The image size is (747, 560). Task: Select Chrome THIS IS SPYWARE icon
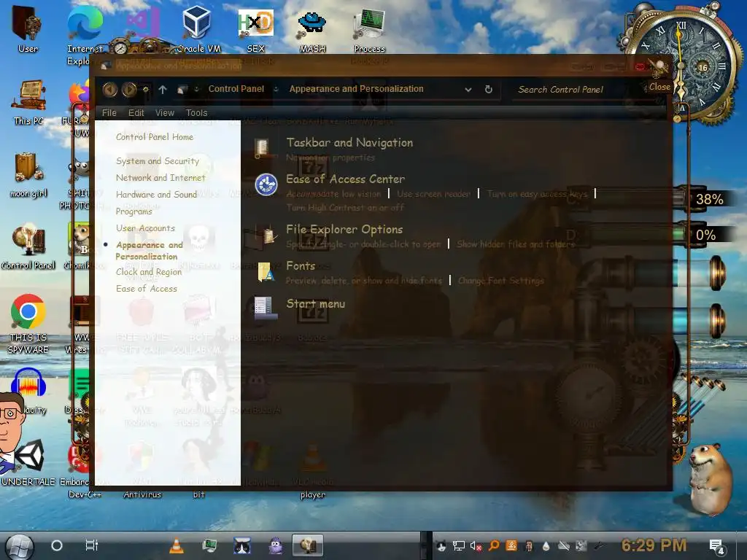(x=28, y=324)
